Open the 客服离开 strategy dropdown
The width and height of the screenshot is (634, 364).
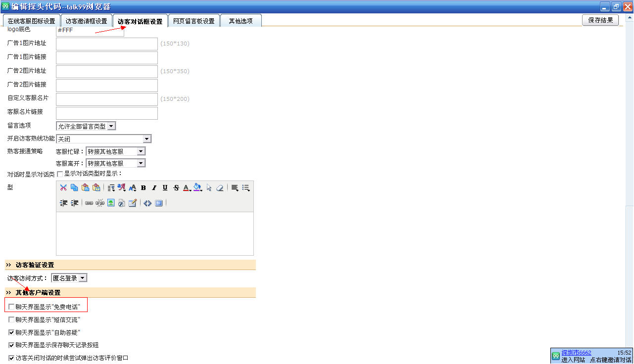tap(116, 163)
